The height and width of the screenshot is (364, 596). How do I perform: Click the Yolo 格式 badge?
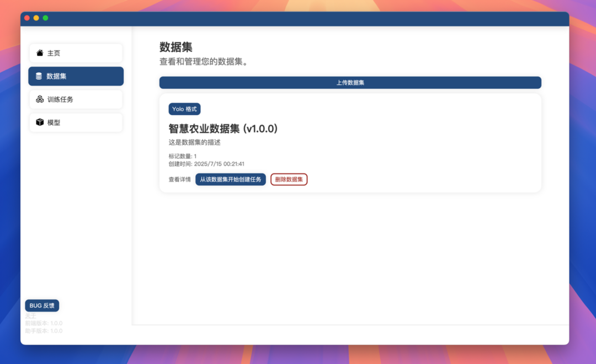[185, 109]
